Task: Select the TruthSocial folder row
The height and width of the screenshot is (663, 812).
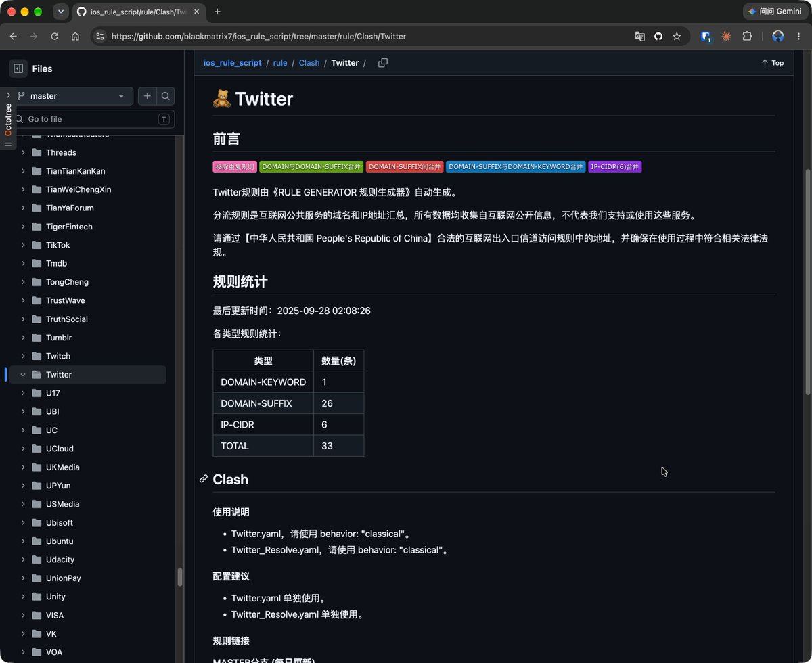Action: (88, 319)
